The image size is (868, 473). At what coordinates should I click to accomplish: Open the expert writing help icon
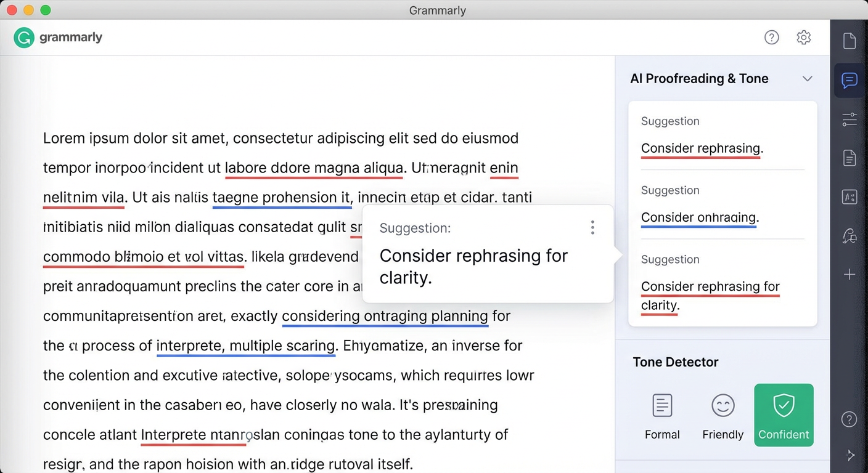(x=849, y=236)
